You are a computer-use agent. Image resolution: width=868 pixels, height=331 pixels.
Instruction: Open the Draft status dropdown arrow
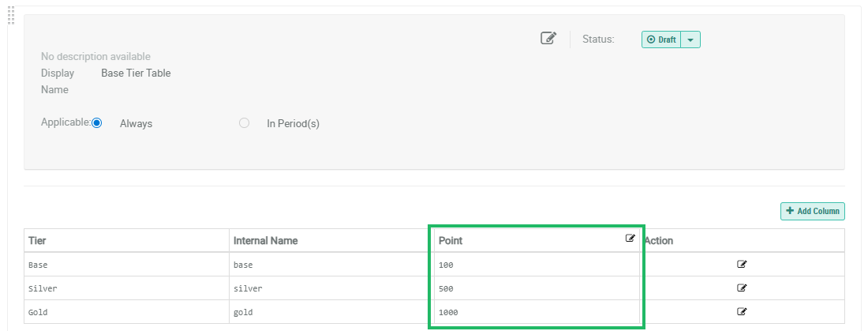coord(690,39)
